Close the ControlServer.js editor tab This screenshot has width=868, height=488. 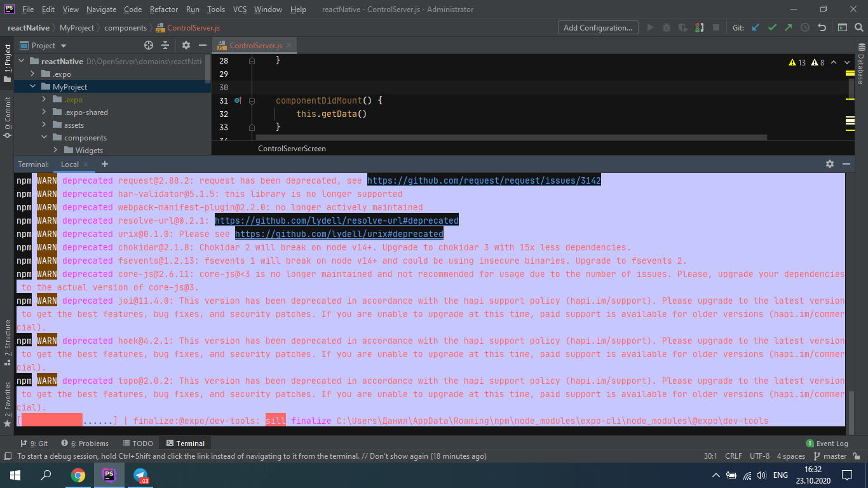pyautogui.click(x=289, y=46)
